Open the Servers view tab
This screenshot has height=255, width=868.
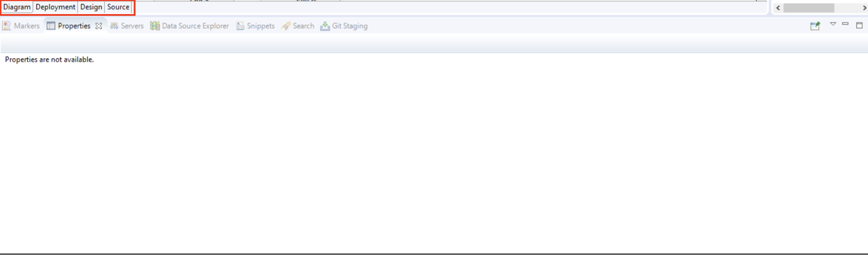[x=127, y=26]
